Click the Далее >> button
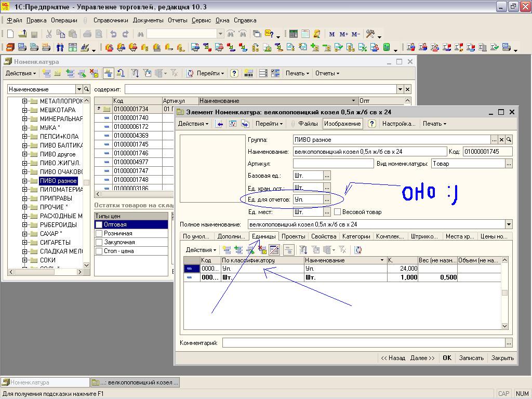 point(422,358)
